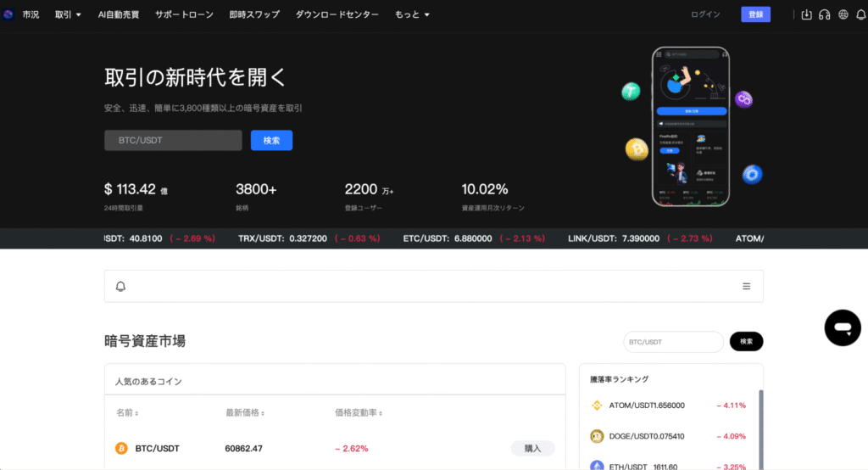The height and width of the screenshot is (470, 868).
Task: Click the 騰落率ランキング heading
Action: [619, 380]
